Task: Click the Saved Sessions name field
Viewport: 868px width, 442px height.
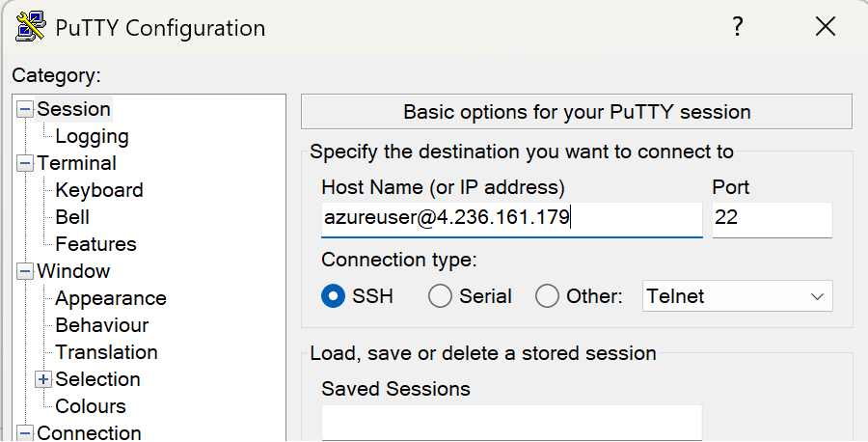Action: pyautogui.click(x=511, y=423)
